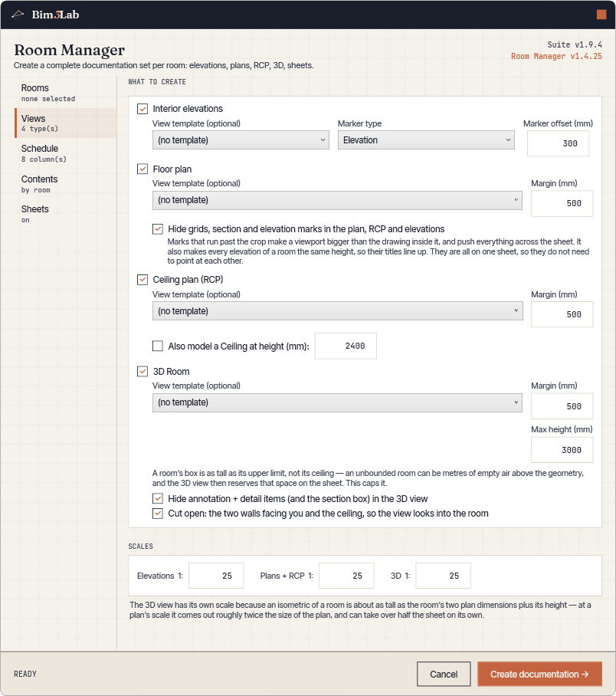Click the Marker offset (mm) field

559,143
